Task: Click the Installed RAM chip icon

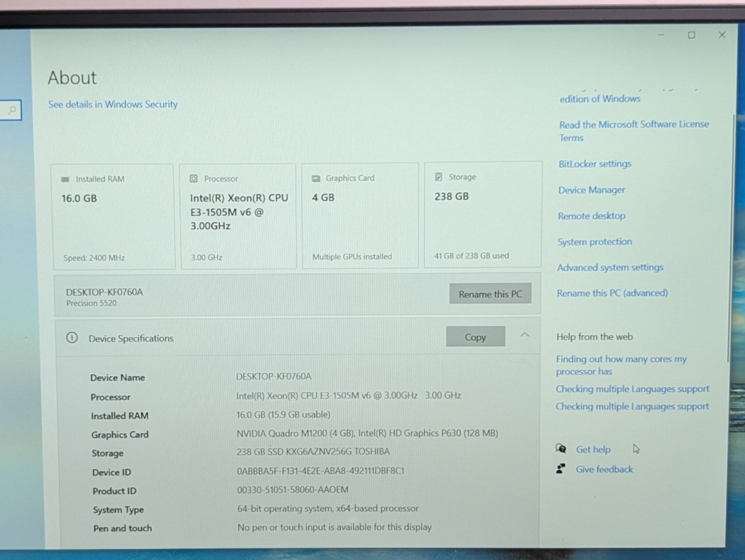Action: pyautogui.click(x=65, y=179)
